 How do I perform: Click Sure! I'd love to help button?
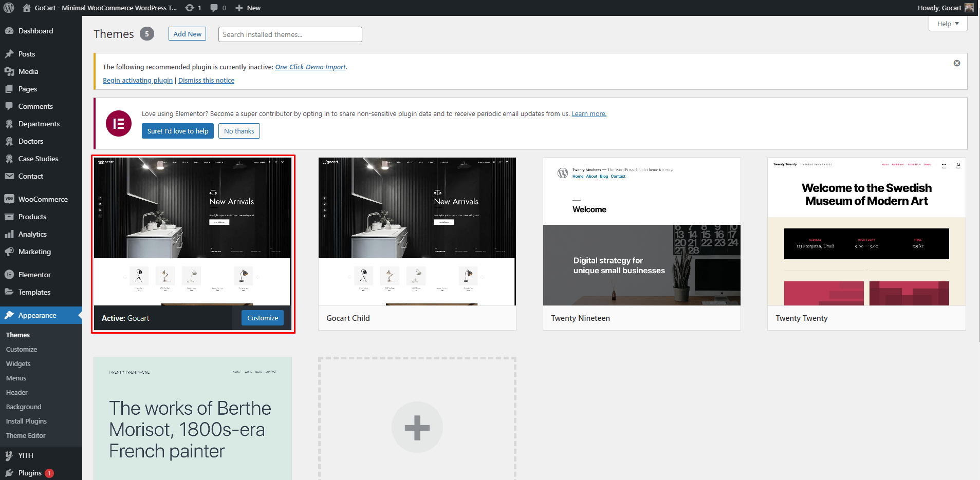point(178,131)
